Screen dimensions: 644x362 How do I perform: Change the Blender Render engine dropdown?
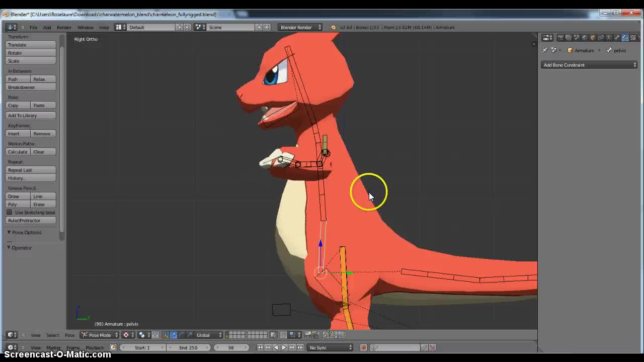pos(299,28)
